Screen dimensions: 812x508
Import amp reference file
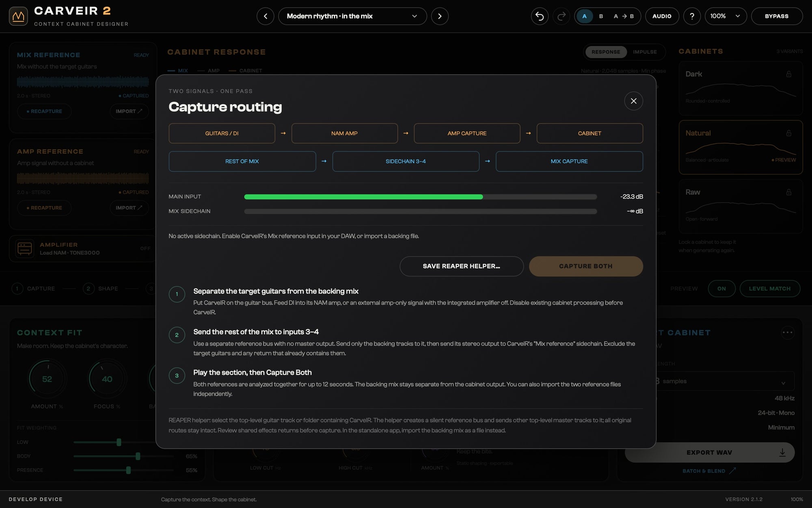click(129, 208)
